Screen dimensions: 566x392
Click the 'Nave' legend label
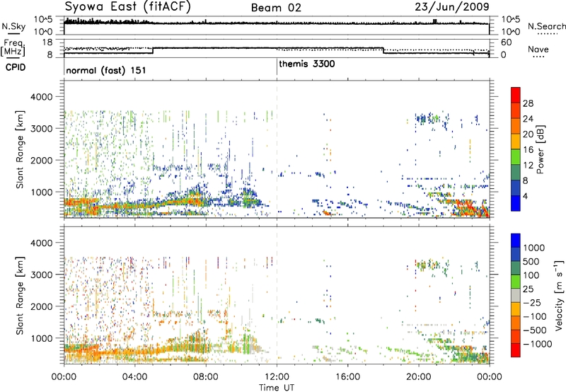[x=538, y=49]
